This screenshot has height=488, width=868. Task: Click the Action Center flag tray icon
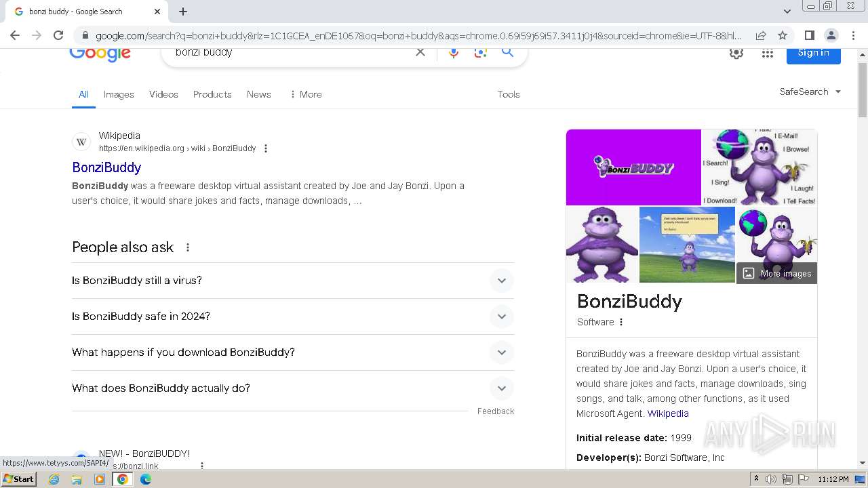pyautogui.click(x=804, y=479)
